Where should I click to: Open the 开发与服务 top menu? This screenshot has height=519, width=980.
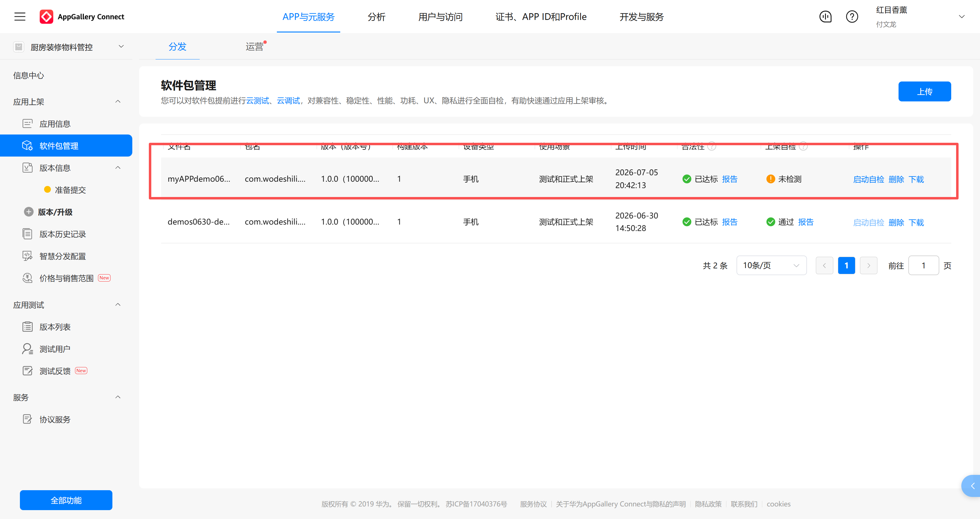click(x=641, y=17)
